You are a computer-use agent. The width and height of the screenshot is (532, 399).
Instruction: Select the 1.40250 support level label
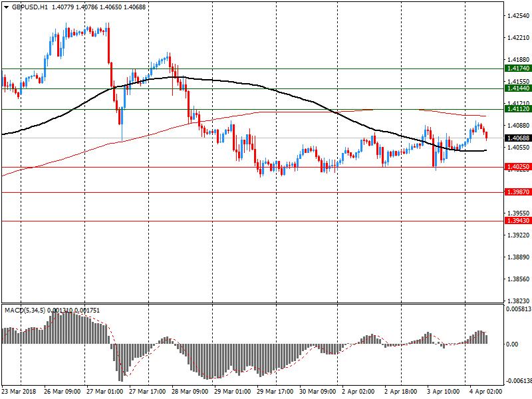[517, 167]
